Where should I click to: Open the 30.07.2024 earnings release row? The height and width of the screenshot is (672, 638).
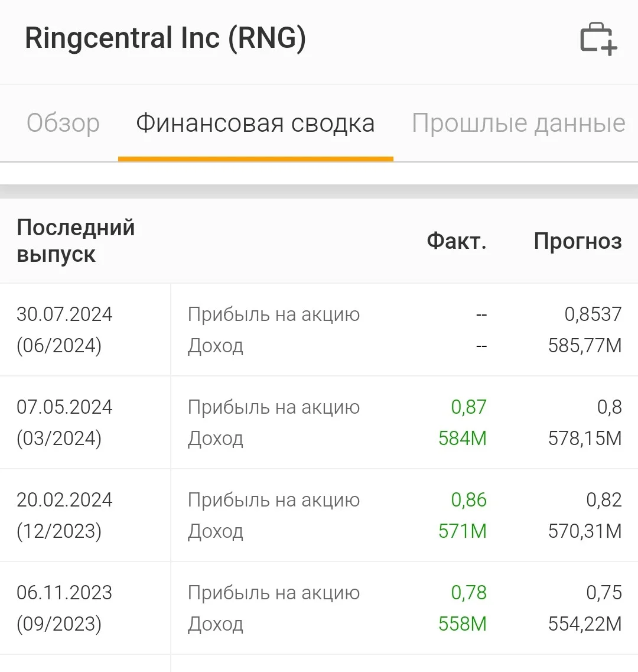319,330
